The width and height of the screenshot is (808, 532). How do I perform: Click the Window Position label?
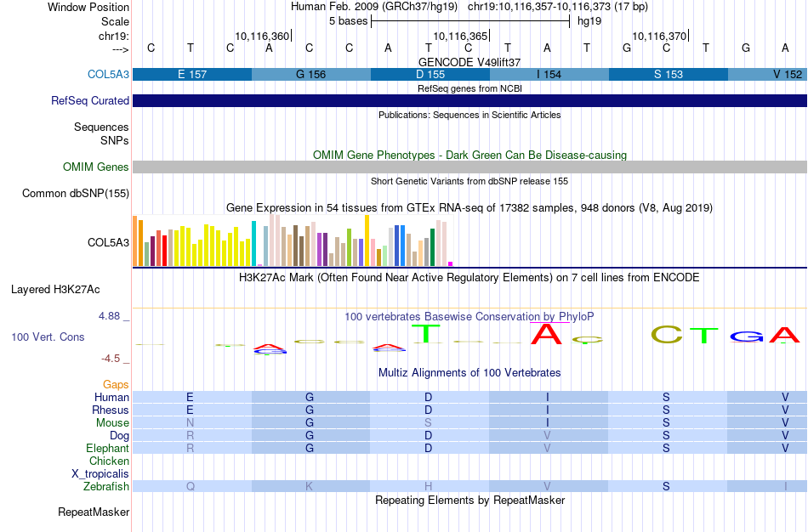tap(88, 7)
